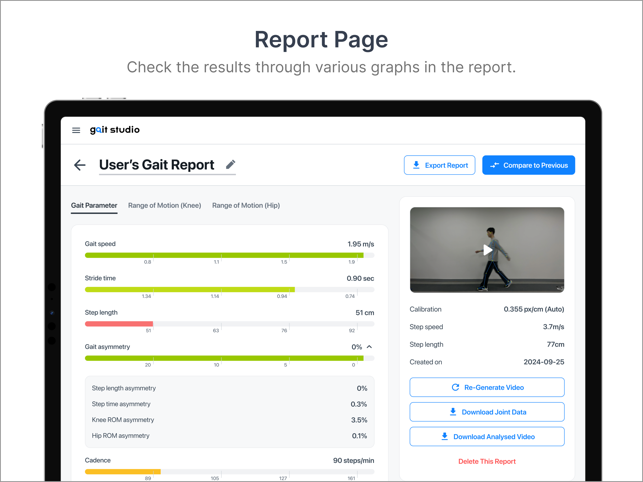
Task: Click the Stride time progress bar
Action: click(229, 290)
